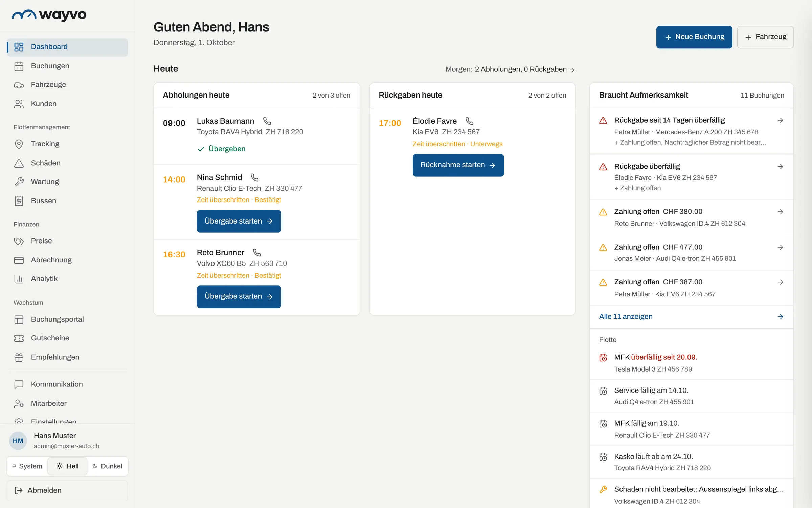Viewport: 812px width, 508px height.
Task: Switch theme to Dunkel
Action: tap(107, 466)
